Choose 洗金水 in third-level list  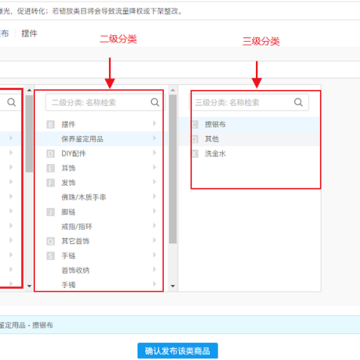[x=215, y=154]
